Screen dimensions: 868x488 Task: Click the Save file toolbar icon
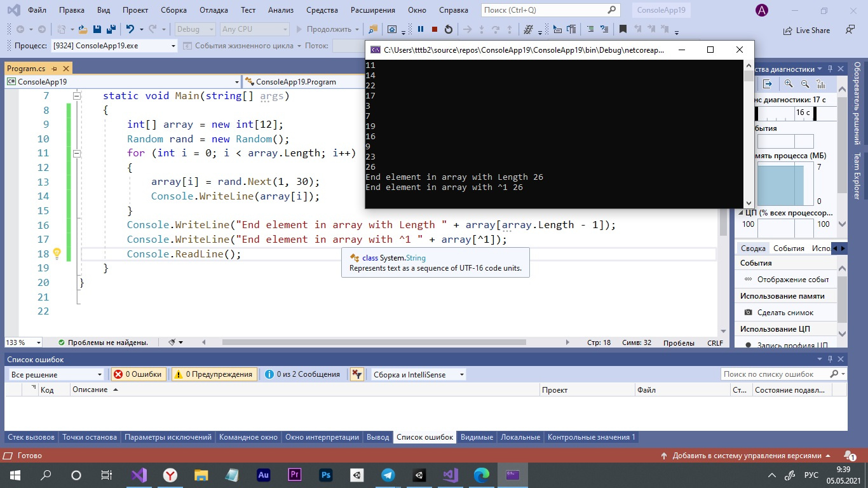(x=97, y=29)
